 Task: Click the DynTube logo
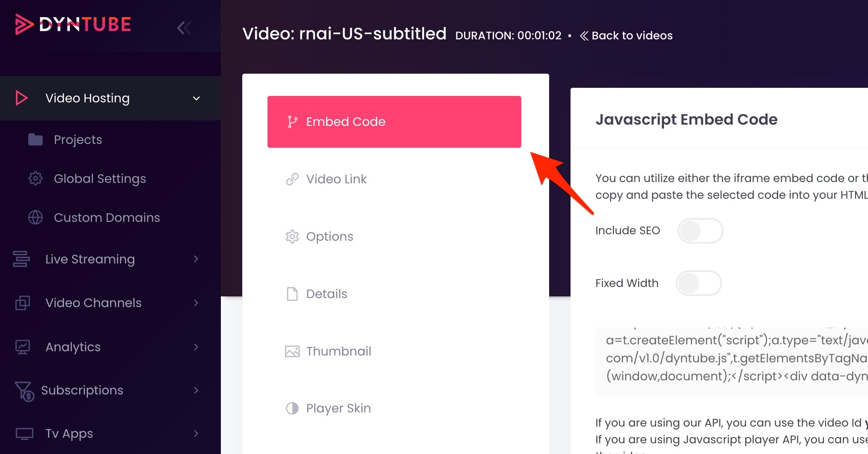point(73,24)
